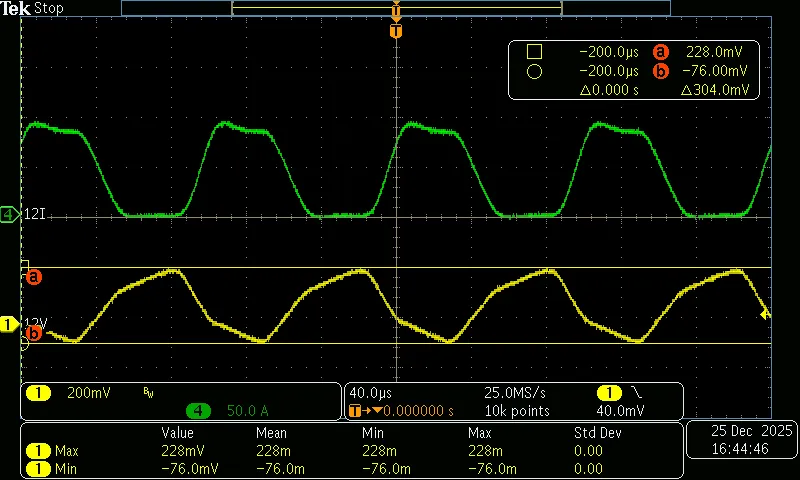Click channel 1 badge showing 200mV scale
This screenshot has width=800, height=480.
[38, 393]
